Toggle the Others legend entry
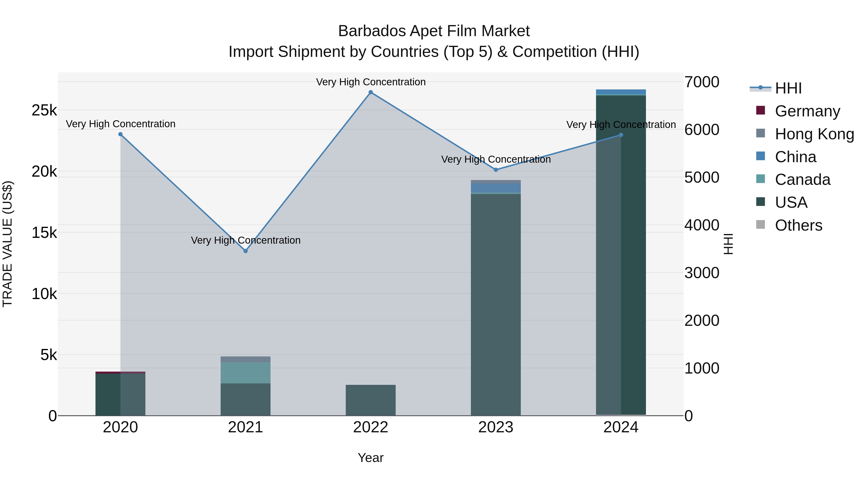868x488 pixels. (x=789, y=225)
